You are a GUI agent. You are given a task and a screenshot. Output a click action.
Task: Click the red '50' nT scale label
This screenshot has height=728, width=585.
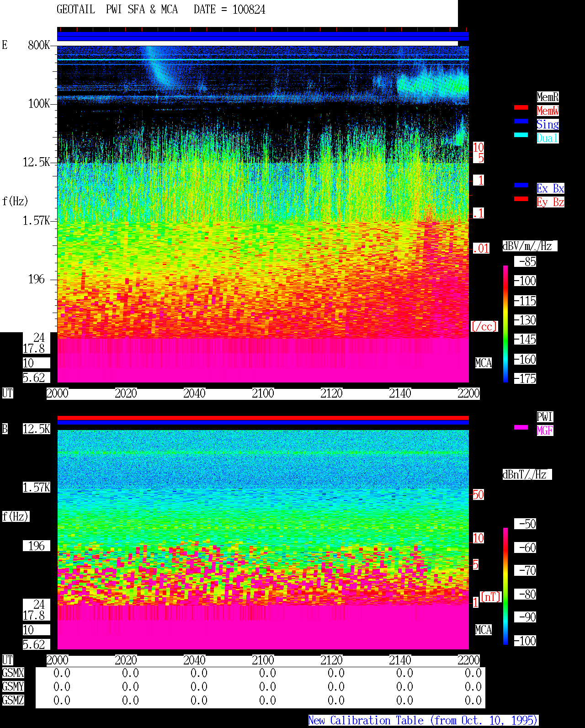[478, 494]
